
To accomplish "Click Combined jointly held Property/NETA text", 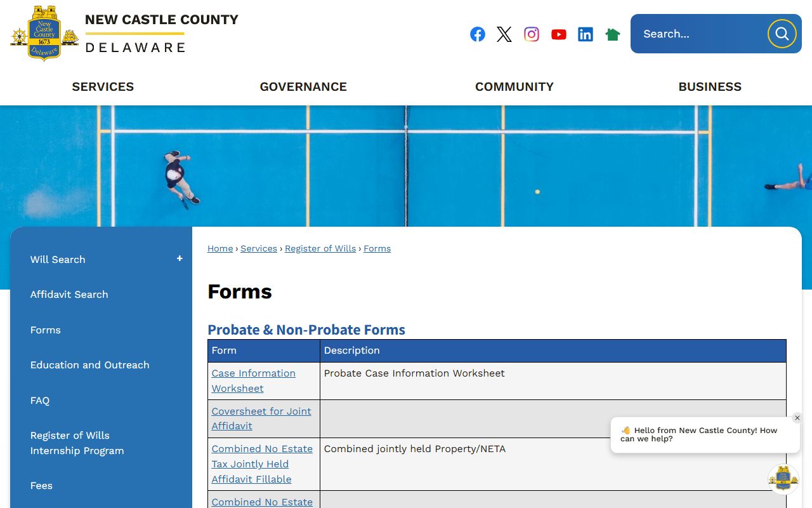I will 415,449.
